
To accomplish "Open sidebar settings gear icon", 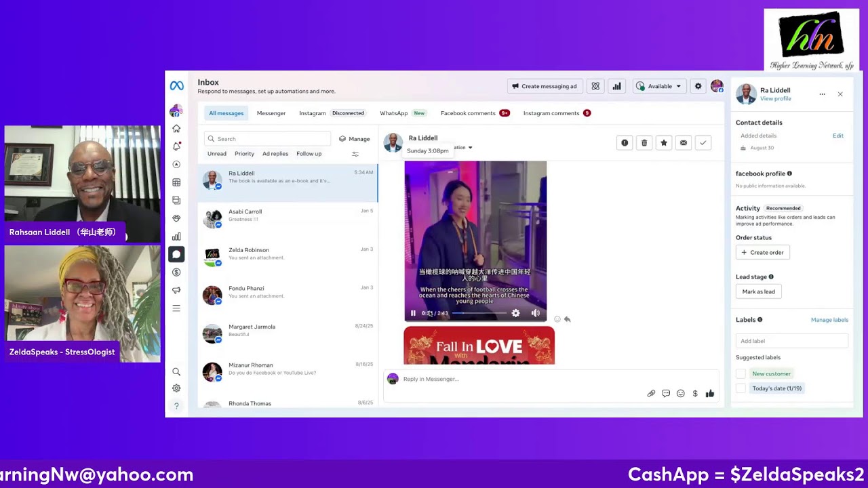I will [x=176, y=388].
